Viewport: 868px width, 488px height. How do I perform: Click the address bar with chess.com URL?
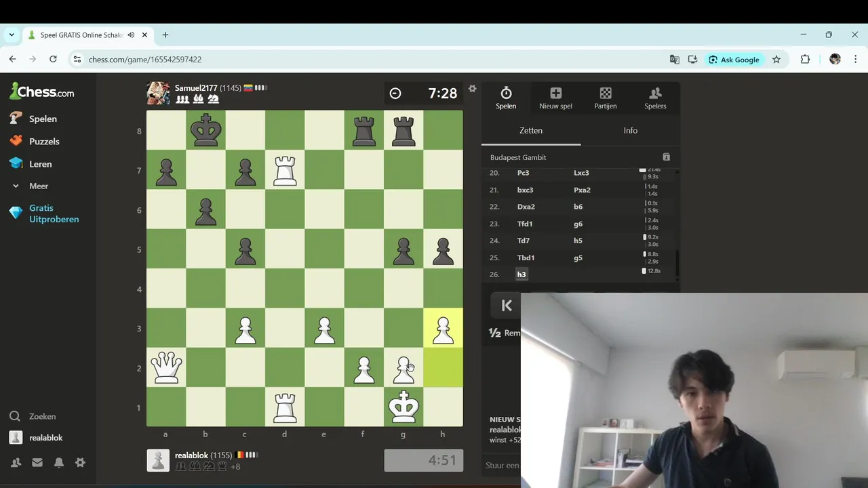coord(366,60)
